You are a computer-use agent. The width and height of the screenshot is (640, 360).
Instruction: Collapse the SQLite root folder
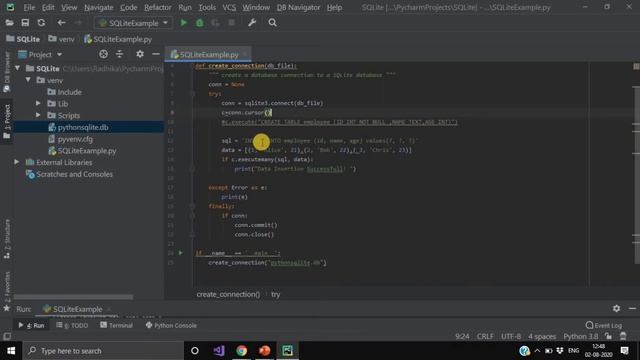(18, 68)
